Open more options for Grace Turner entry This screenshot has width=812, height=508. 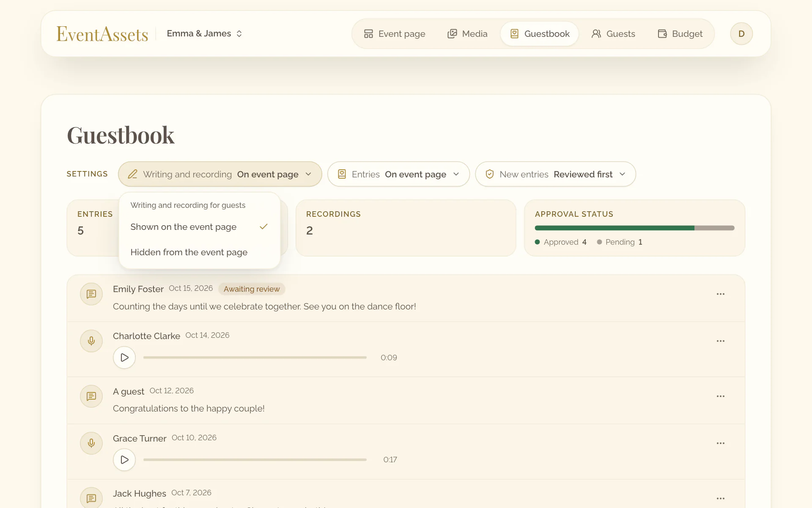721,444
